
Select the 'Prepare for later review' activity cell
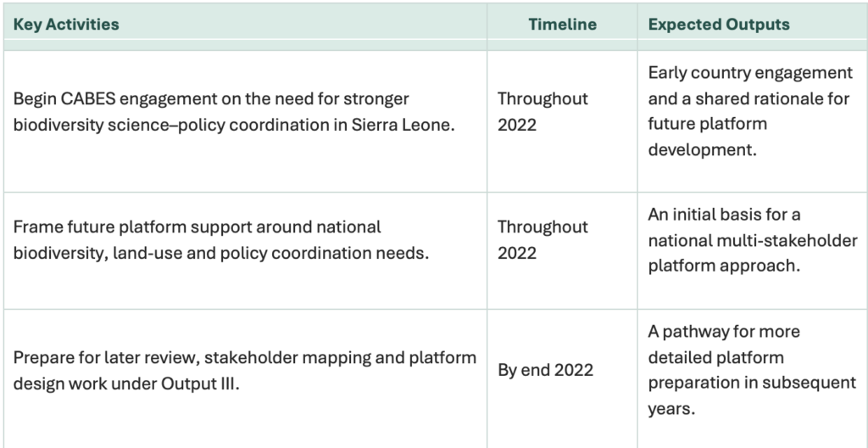point(244,370)
